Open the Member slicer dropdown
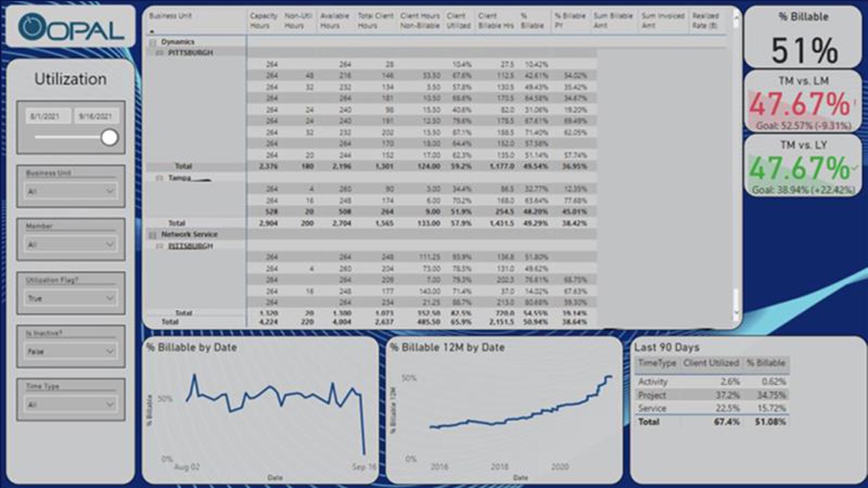 tap(71, 245)
